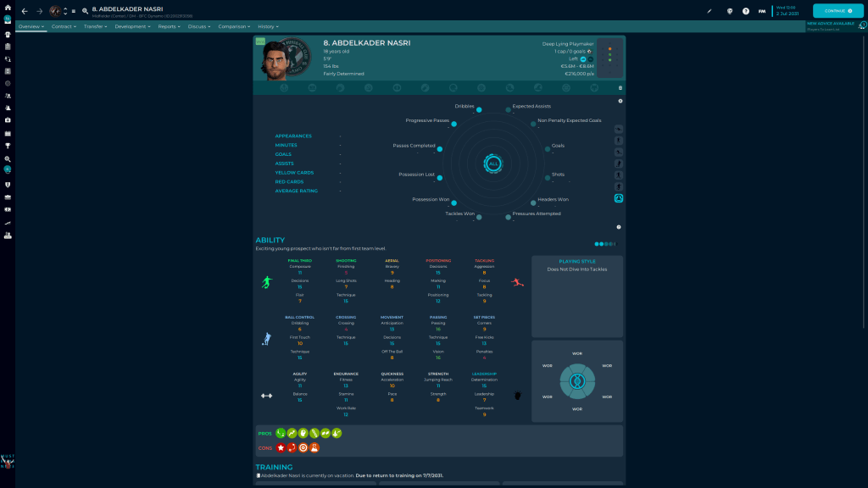Open the Reports tab
The image size is (868, 488).
169,26
